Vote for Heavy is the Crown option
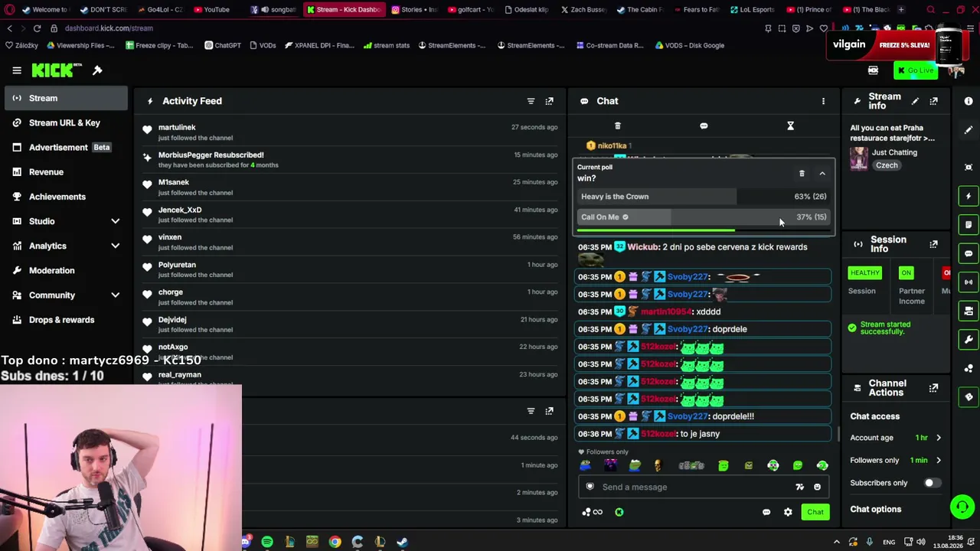980x551 pixels. [704, 197]
